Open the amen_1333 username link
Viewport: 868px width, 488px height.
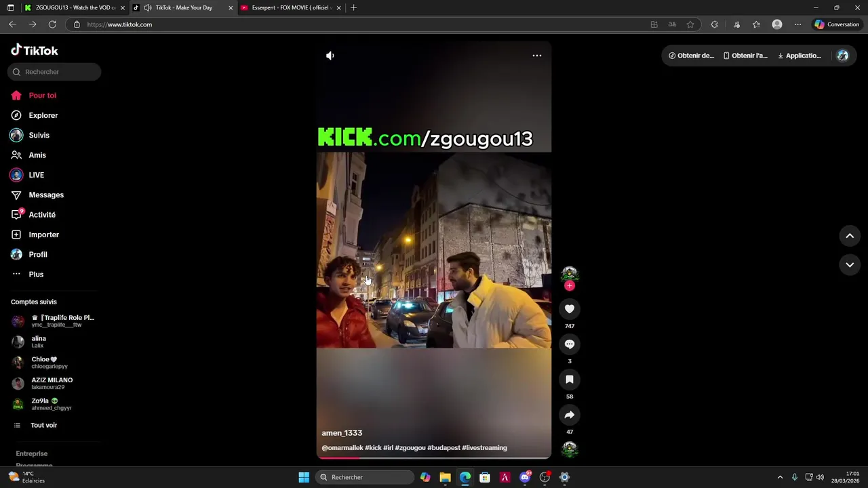(342, 433)
